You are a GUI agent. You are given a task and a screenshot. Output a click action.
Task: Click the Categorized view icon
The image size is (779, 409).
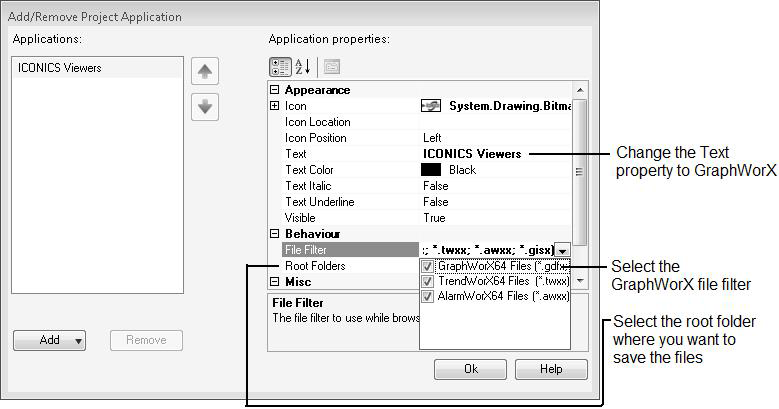(x=280, y=67)
